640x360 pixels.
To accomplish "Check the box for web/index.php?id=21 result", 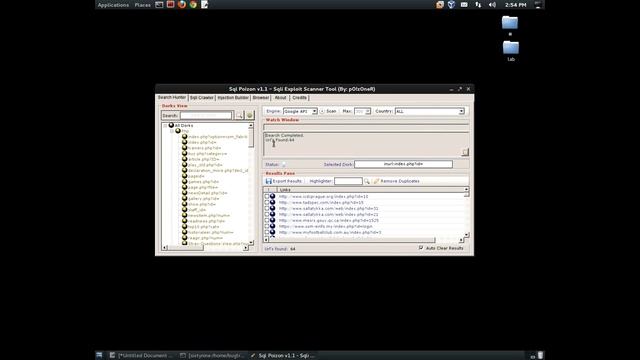I will (267, 214).
